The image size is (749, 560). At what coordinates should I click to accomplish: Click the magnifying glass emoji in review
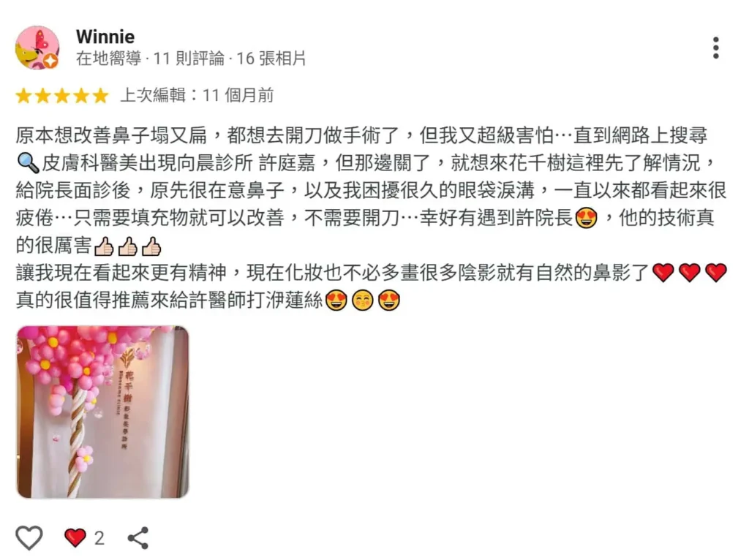[28, 163]
